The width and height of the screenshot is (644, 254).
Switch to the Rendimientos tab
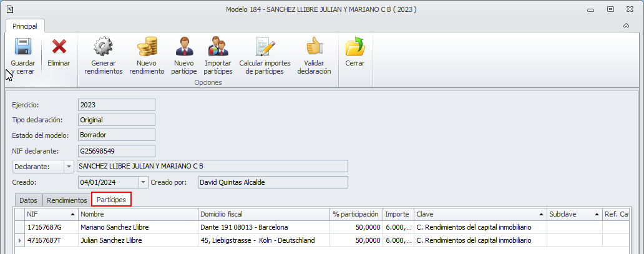tap(67, 200)
